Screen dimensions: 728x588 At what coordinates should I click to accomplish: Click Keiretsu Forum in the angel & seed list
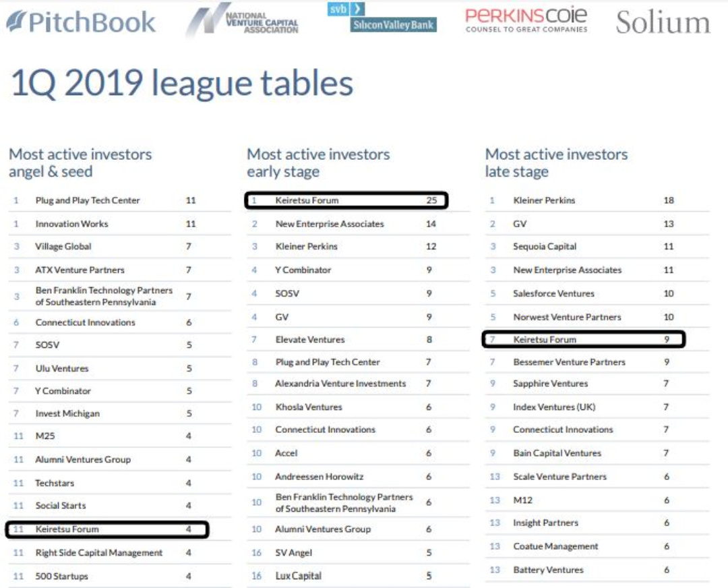coord(67,529)
